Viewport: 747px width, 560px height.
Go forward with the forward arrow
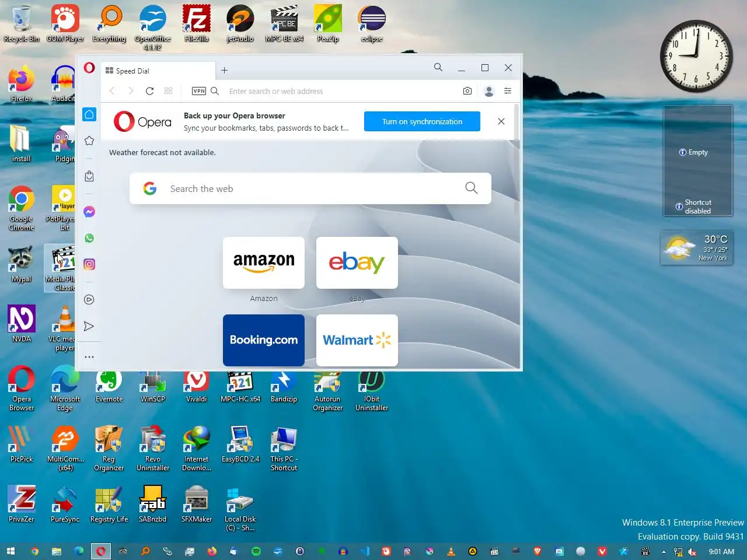pos(131,91)
